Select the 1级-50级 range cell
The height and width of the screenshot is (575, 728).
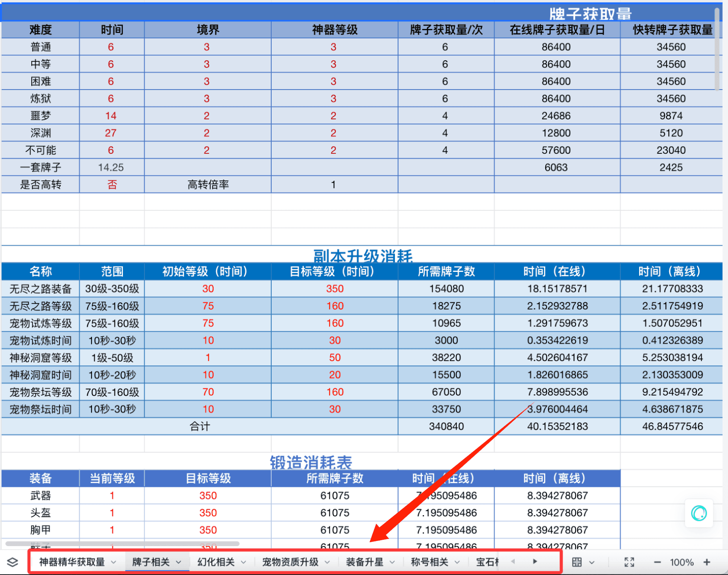point(112,358)
